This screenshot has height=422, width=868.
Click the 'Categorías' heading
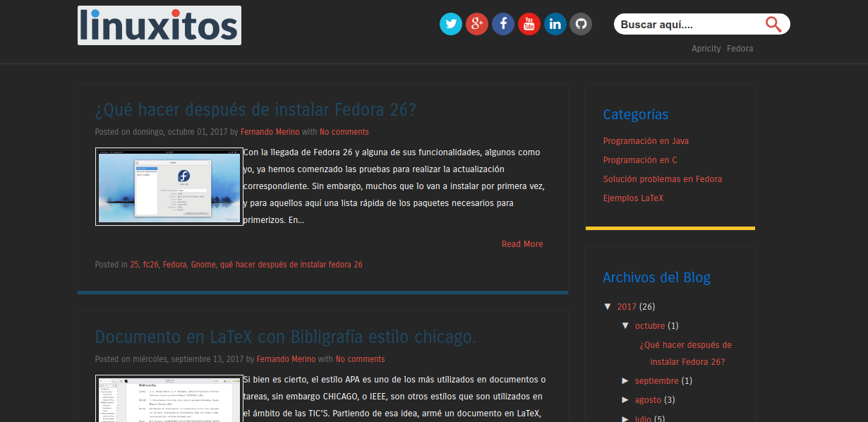(636, 114)
